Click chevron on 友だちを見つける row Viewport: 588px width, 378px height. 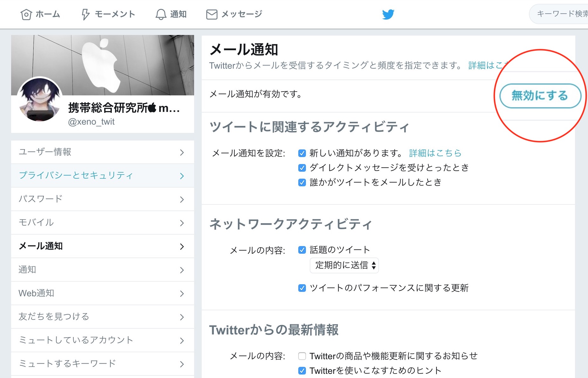[182, 317]
